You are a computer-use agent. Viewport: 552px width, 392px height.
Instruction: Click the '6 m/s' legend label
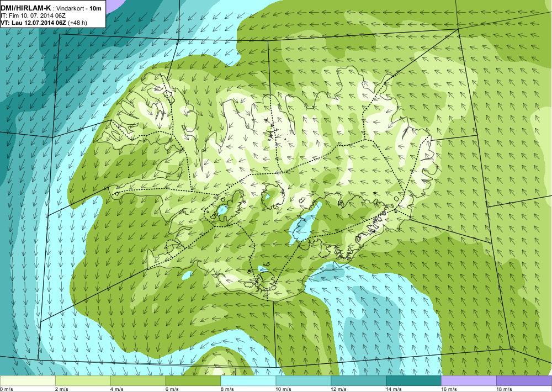point(172,389)
